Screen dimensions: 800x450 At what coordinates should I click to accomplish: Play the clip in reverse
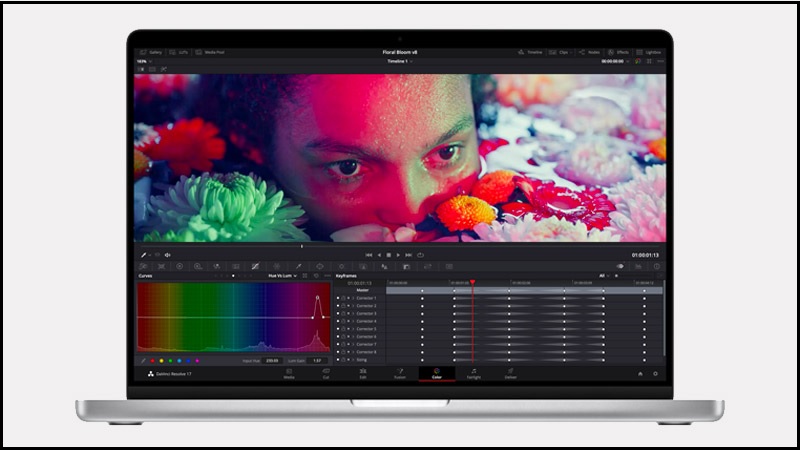point(379,255)
